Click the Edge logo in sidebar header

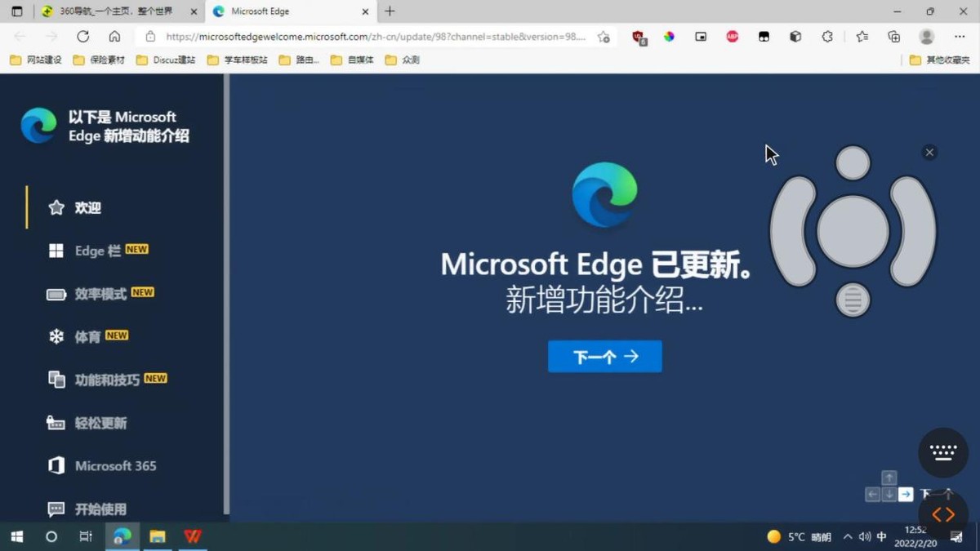[38, 126]
